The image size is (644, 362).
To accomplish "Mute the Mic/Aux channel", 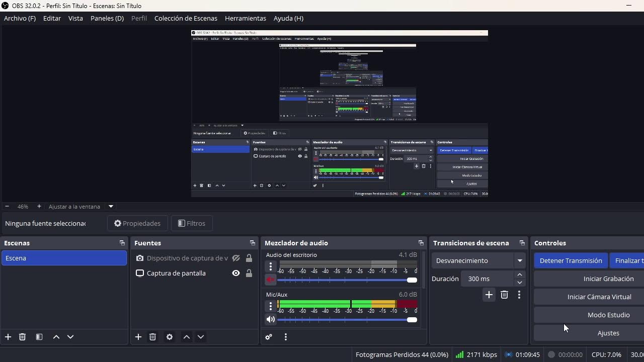I will (x=271, y=319).
